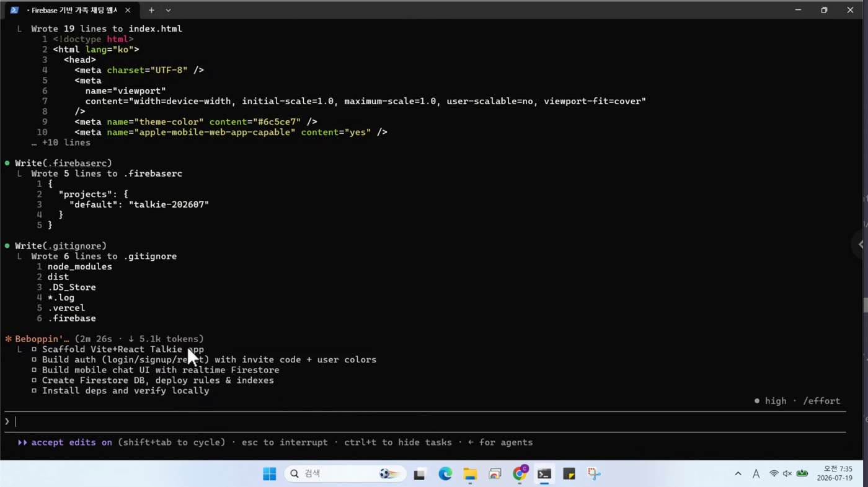Select the Terminal icon in the taskbar
Screen dimensions: 868x487
point(544,474)
